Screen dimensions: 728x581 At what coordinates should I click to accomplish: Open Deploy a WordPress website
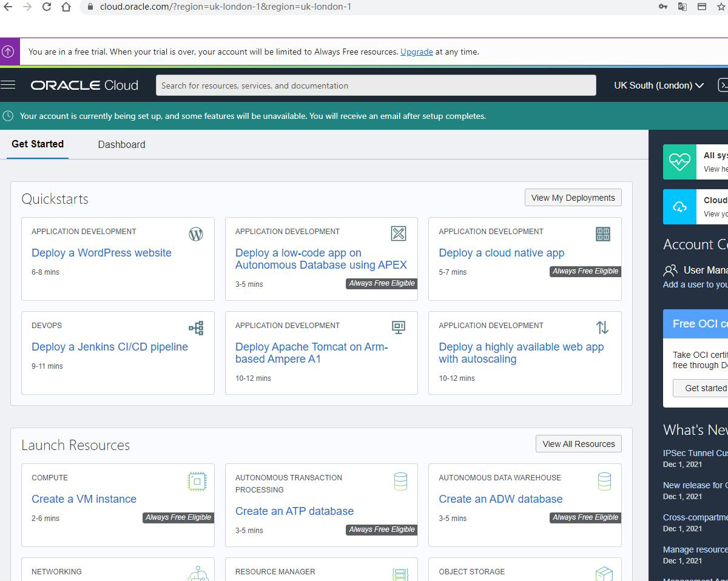click(101, 253)
